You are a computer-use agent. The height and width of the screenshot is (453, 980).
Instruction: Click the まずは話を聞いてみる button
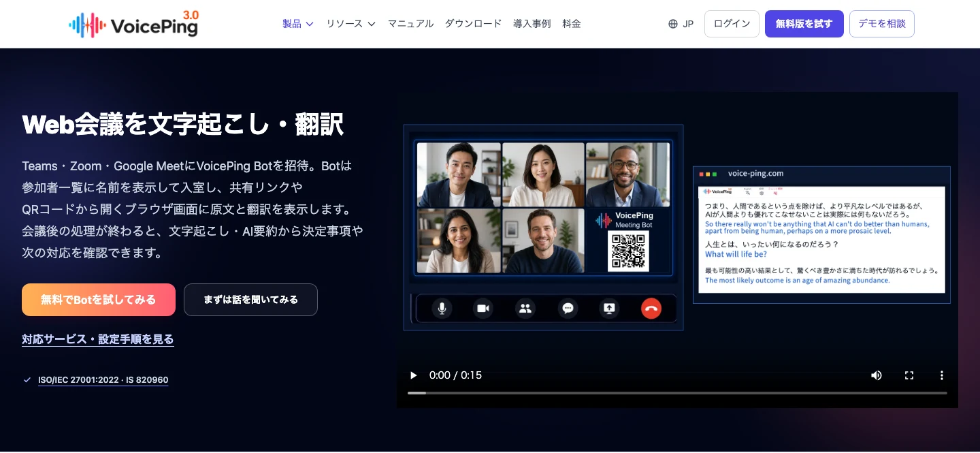250,300
